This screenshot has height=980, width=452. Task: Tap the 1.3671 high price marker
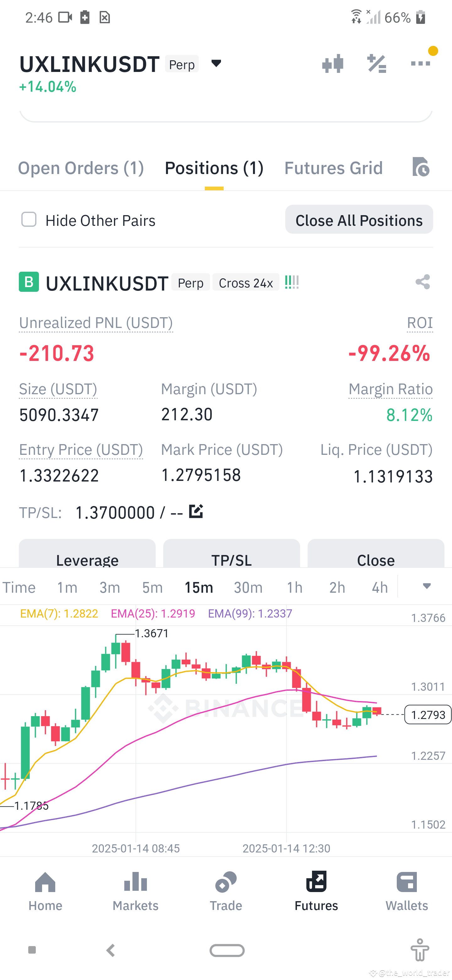[x=152, y=634]
